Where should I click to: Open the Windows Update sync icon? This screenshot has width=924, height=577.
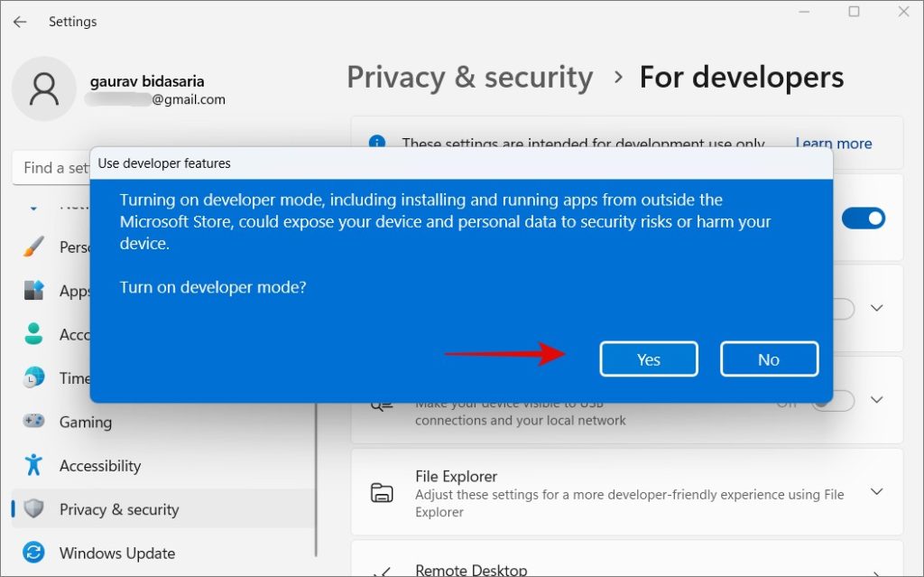(x=33, y=553)
